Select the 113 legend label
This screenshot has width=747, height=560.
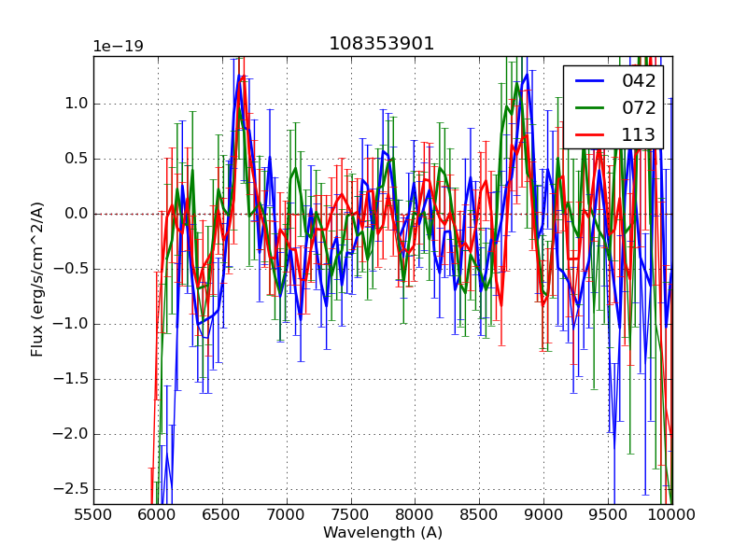[x=639, y=134]
